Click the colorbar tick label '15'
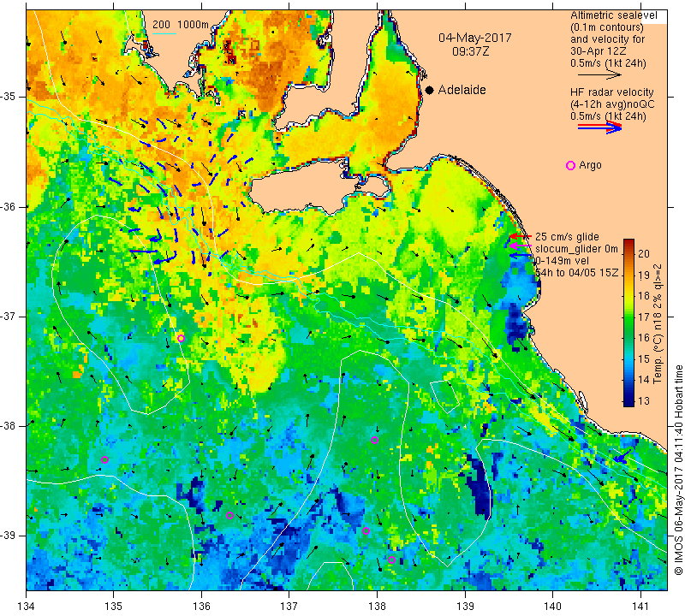Viewport: 685px width, 616px height. point(644,358)
